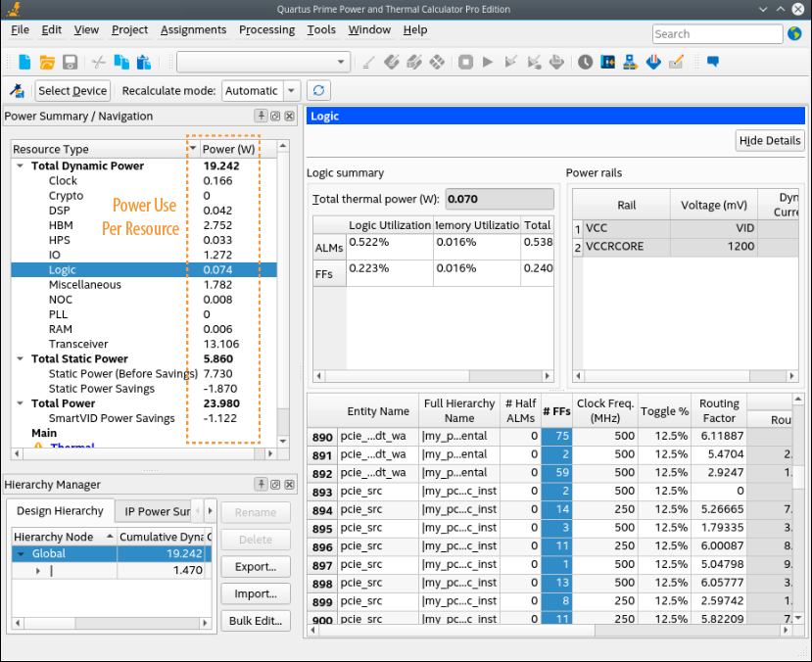The image size is (812, 662).
Task: Click the Search input field
Action: (716, 34)
